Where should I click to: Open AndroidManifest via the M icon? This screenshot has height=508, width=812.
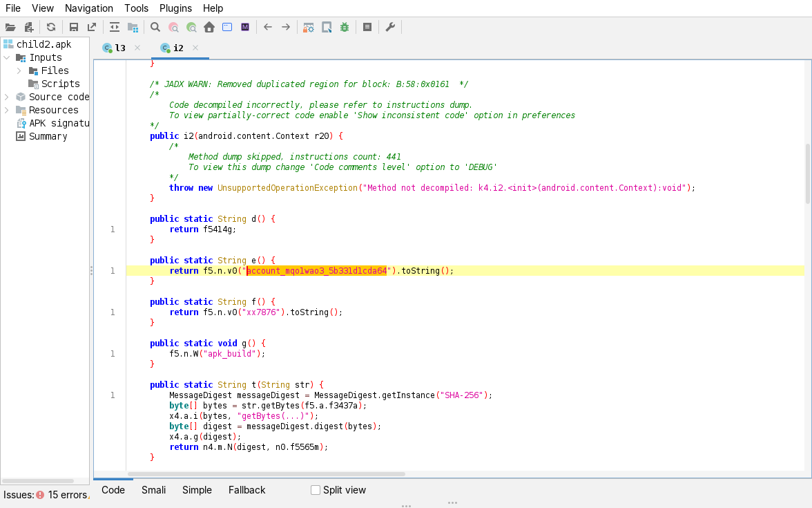[x=245, y=28]
